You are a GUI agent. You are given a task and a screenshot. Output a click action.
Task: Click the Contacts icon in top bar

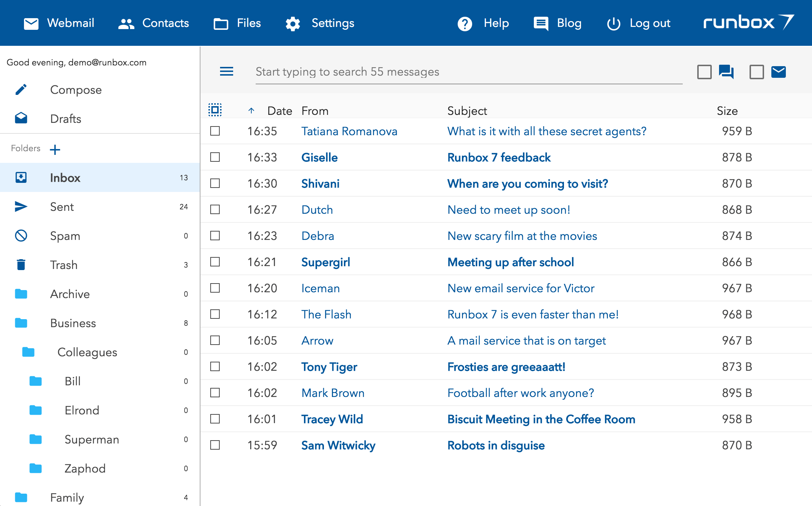pyautogui.click(x=126, y=23)
